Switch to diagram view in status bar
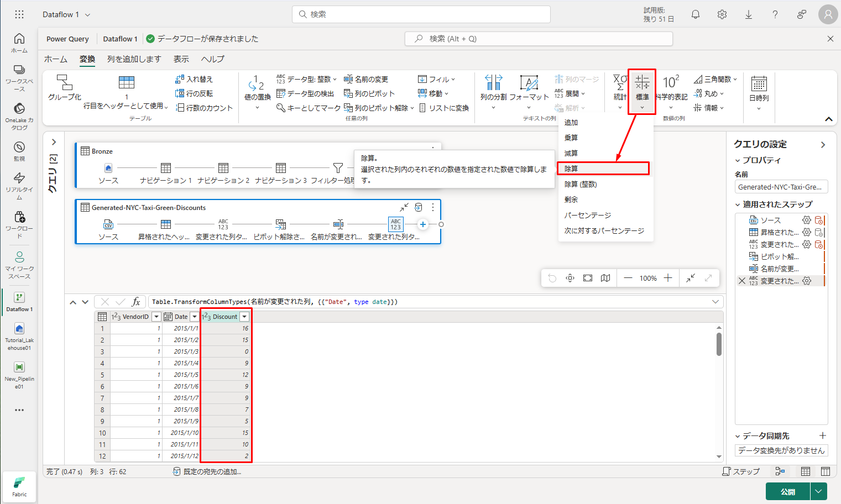 pos(780,471)
